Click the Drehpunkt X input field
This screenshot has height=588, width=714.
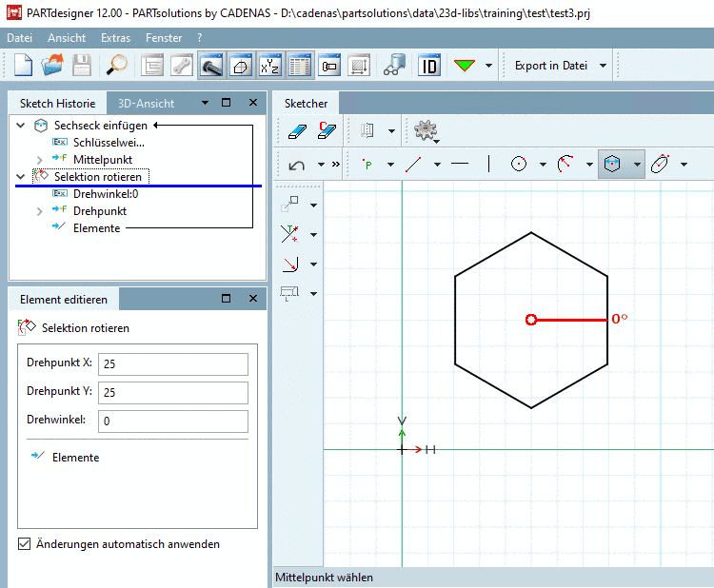tap(173, 364)
